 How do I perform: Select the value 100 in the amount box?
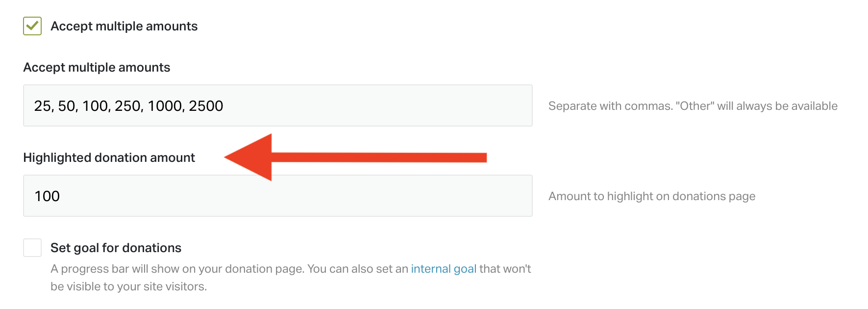tap(48, 196)
